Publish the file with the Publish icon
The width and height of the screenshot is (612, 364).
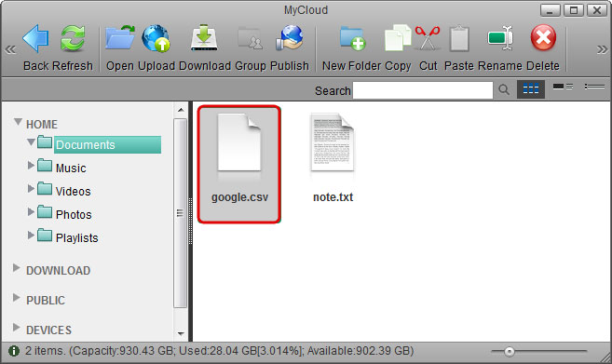point(289,38)
